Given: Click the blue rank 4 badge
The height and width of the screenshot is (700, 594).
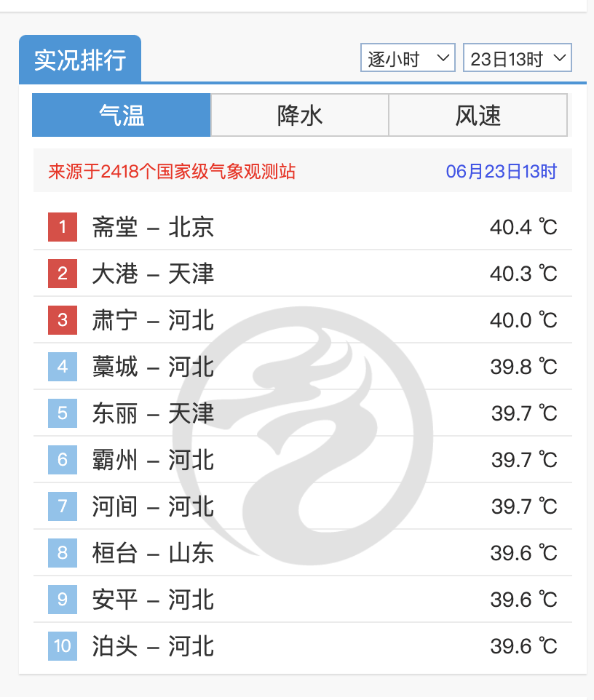Looking at the screenshot, I should [62, 367].
